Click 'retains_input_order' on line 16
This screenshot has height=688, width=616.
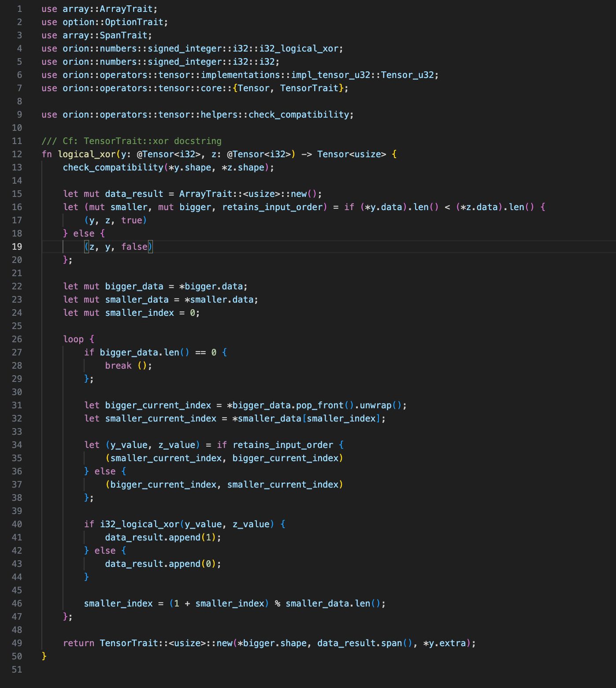point(272,207)
